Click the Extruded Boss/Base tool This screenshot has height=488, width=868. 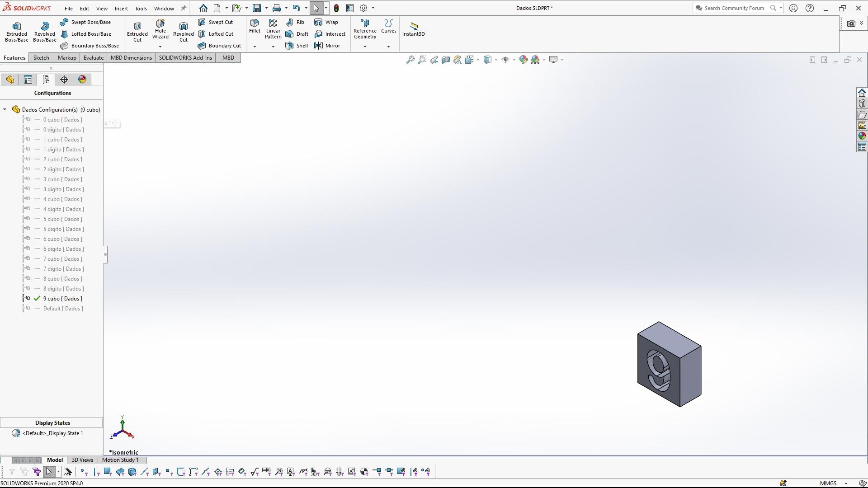point(17,32)
